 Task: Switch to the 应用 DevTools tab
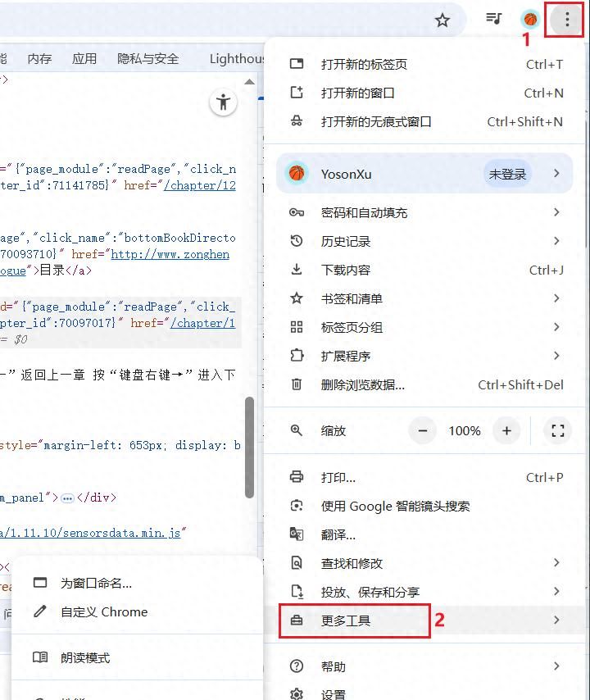84,58
